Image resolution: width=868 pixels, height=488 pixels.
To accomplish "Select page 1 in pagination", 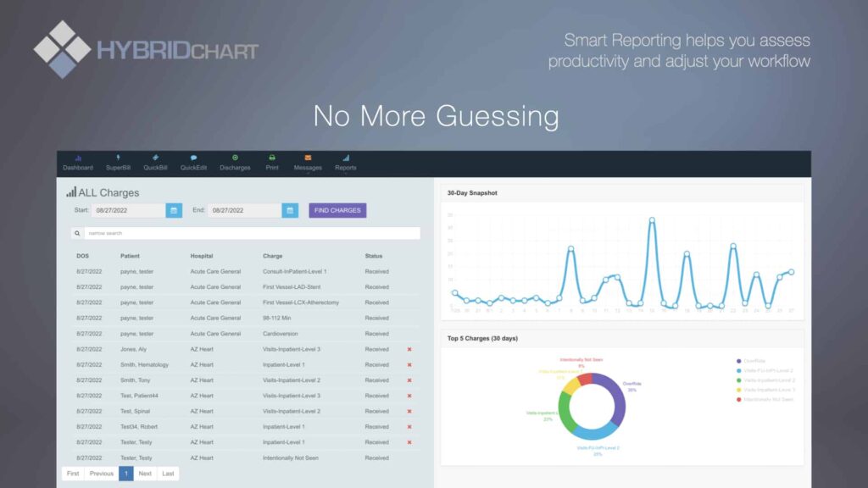I will (x=125, y=474).
